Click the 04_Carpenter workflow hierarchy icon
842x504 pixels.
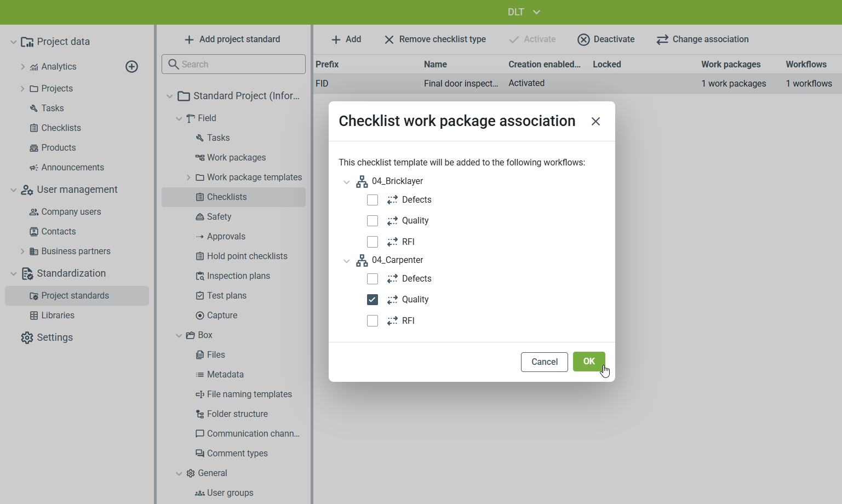click(362, 260)
